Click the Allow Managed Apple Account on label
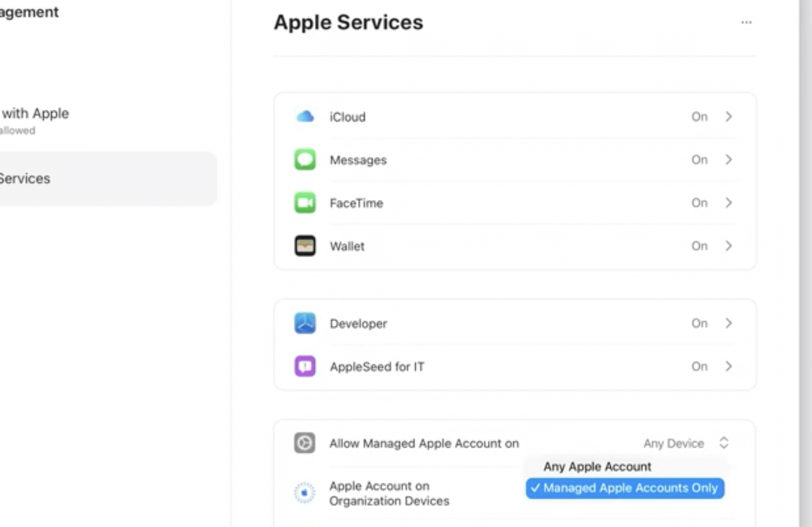The image size is (812, 527). pyautogui.click(x=424, y=443)
